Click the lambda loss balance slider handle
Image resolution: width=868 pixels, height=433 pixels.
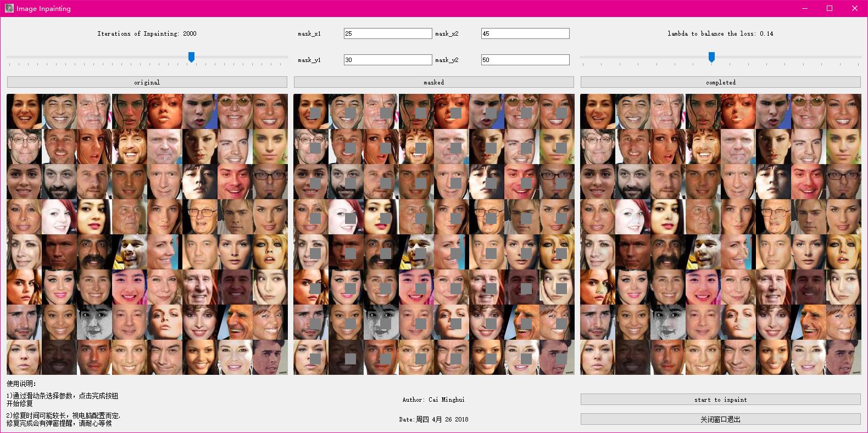[x=711, y=57]
